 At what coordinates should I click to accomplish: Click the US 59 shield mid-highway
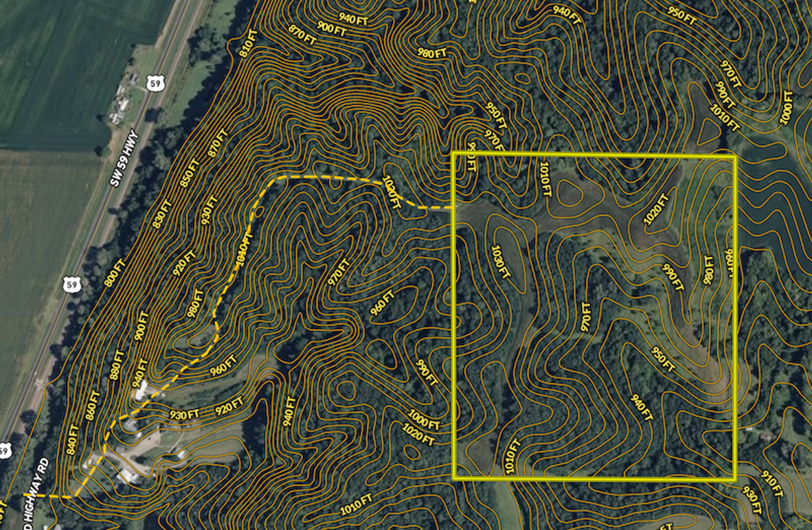[x=70, y=284]
